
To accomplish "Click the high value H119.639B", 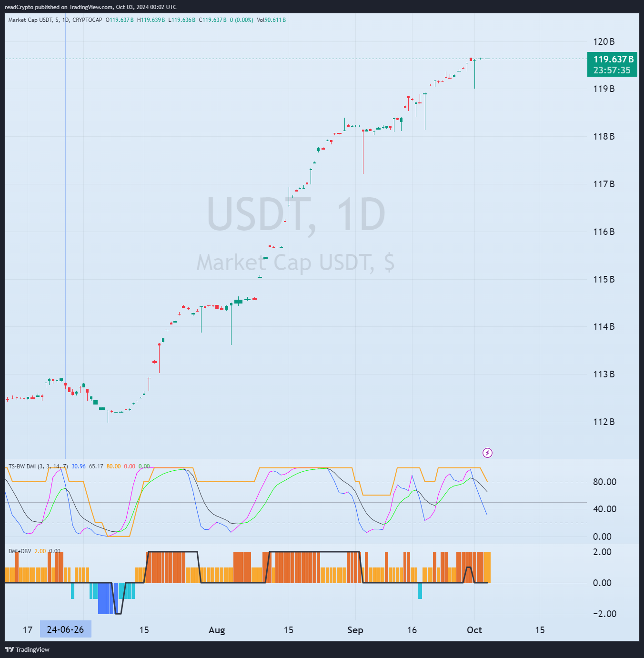I will [151, 20].
